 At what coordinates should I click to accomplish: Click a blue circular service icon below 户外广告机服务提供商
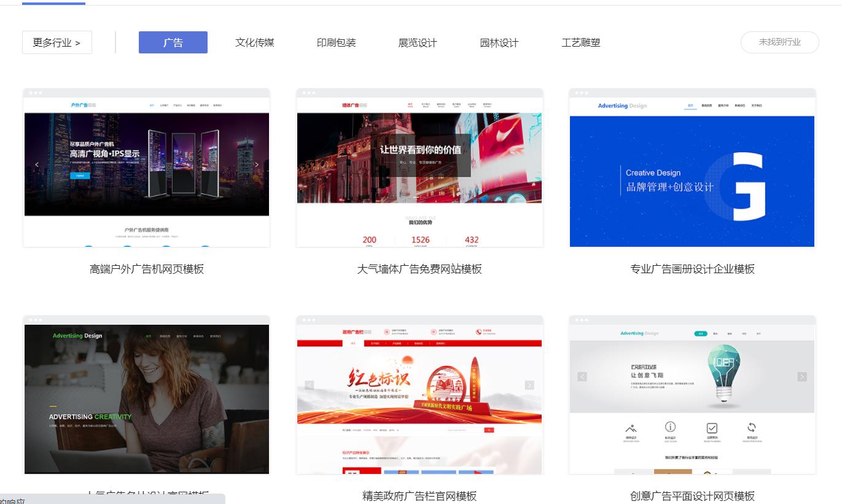pos(88,246)
